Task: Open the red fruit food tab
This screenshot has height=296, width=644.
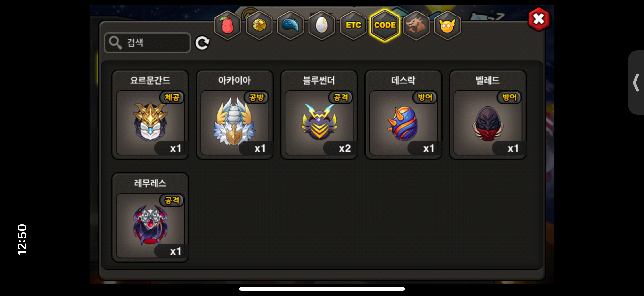Action: pos(227,25)
